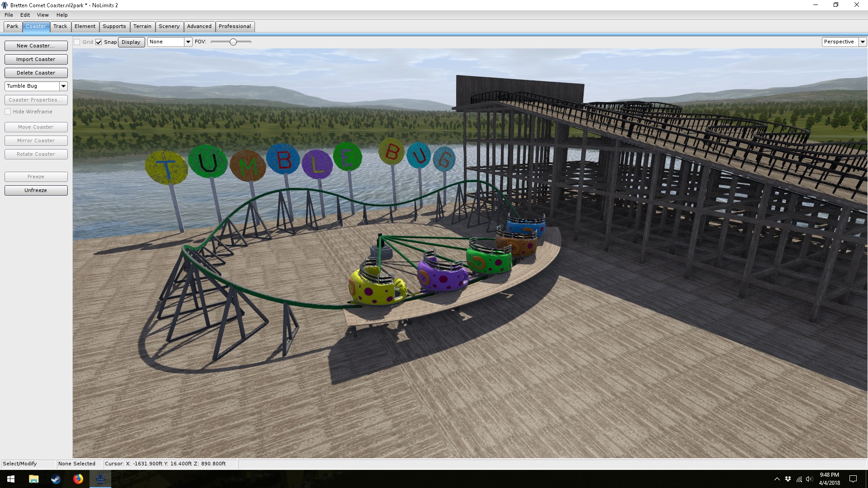This screenshot has width=868, height=488.
Task: Enable the Grid checkbox
Action: point(77,42)
